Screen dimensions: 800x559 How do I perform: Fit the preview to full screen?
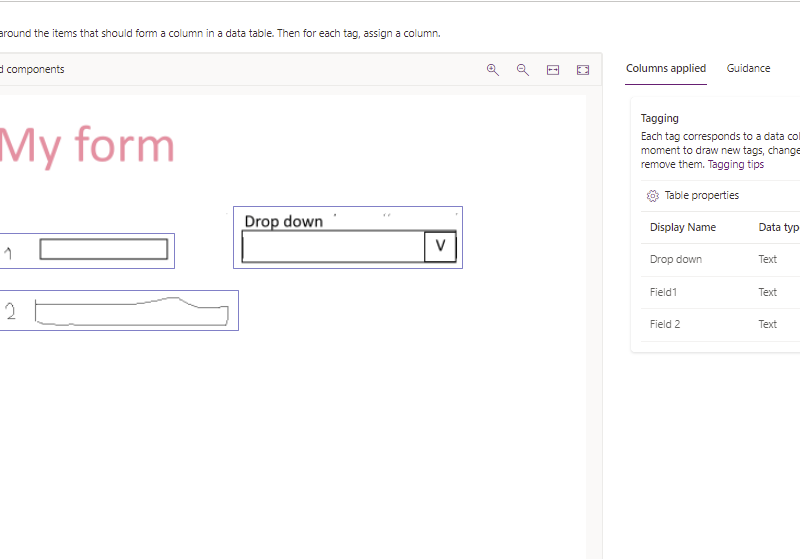(583, 70)
